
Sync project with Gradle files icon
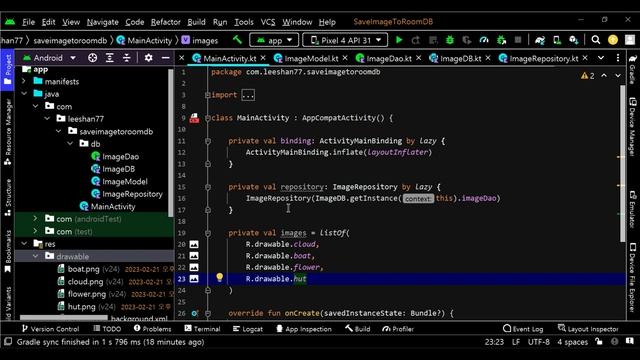540,40
